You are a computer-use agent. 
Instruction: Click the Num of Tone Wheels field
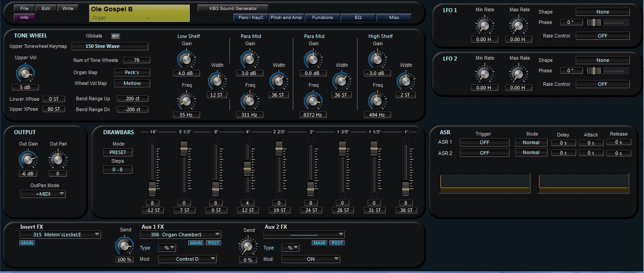136,60
